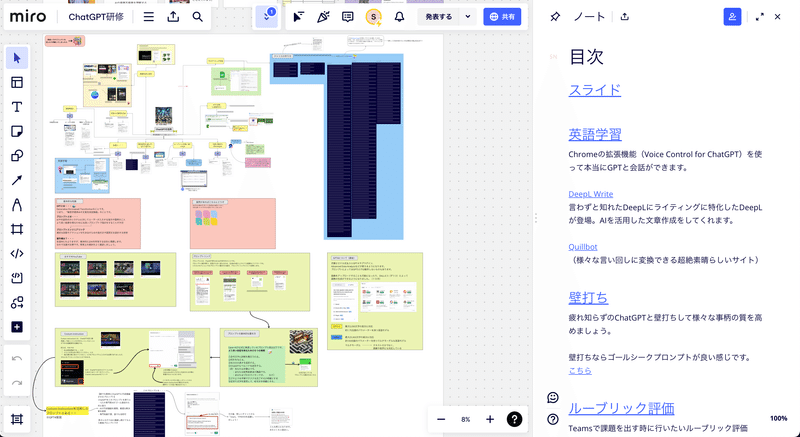Export the note with upload icon
The width and height of the screenshot is (800, 437).
[624, 17]
